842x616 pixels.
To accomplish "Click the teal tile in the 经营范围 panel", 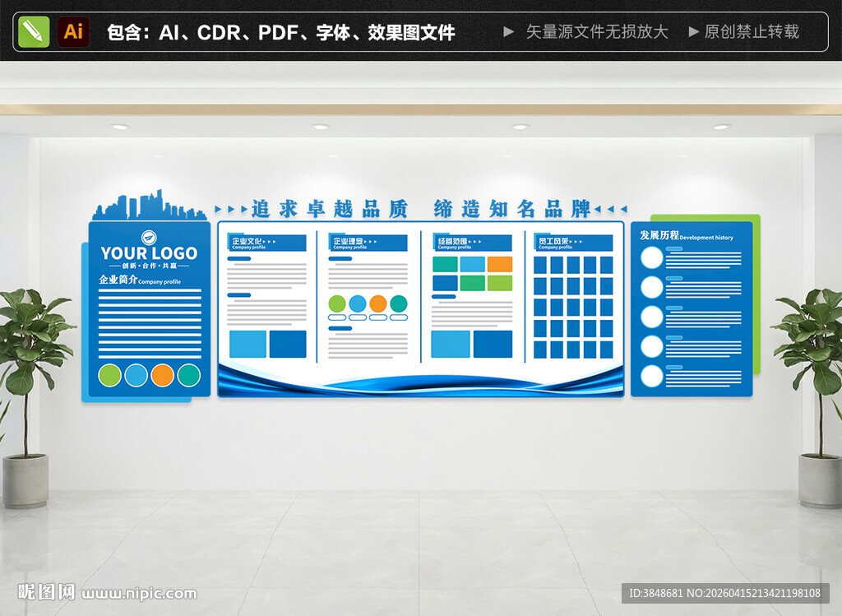I will [445, 264].
